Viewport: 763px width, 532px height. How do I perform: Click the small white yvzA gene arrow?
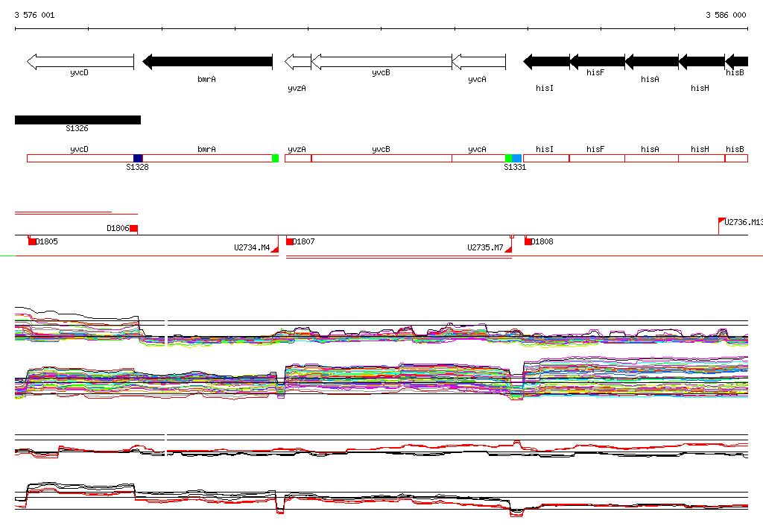coord(298,62)
